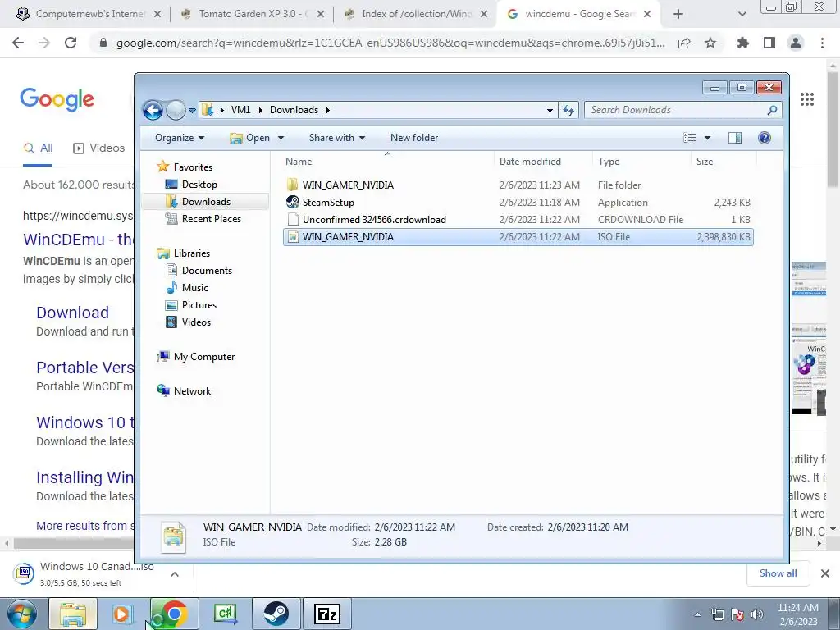
Task: Focus the Search Downloads box
Action: pos(683,110)
